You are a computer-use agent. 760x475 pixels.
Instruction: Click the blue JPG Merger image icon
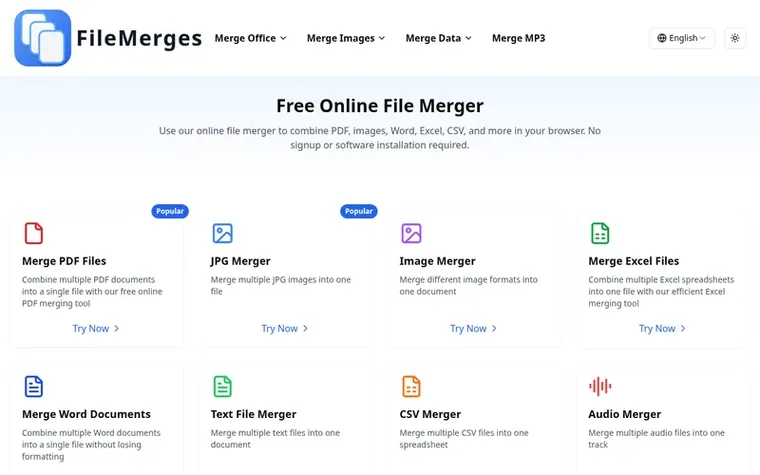tap(222, 233)
